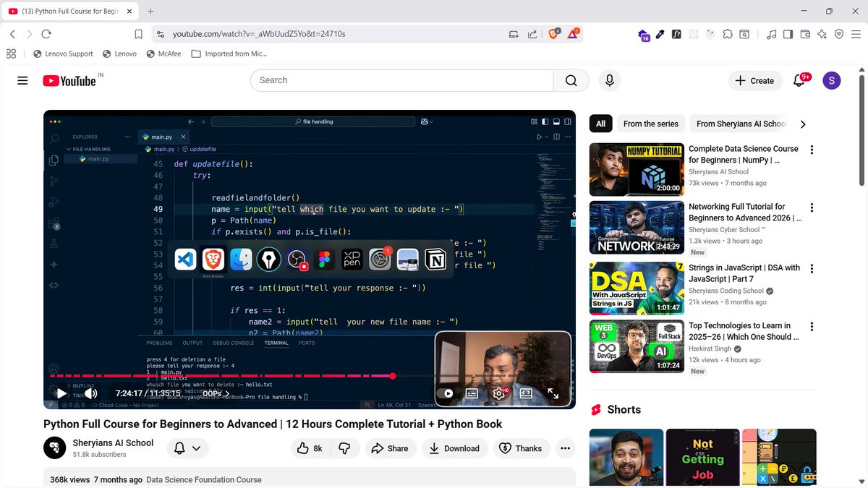This screenshot has width=868, height=488.
Task: Open the Sheryians AI School channel link
Action: coord(113,442)
